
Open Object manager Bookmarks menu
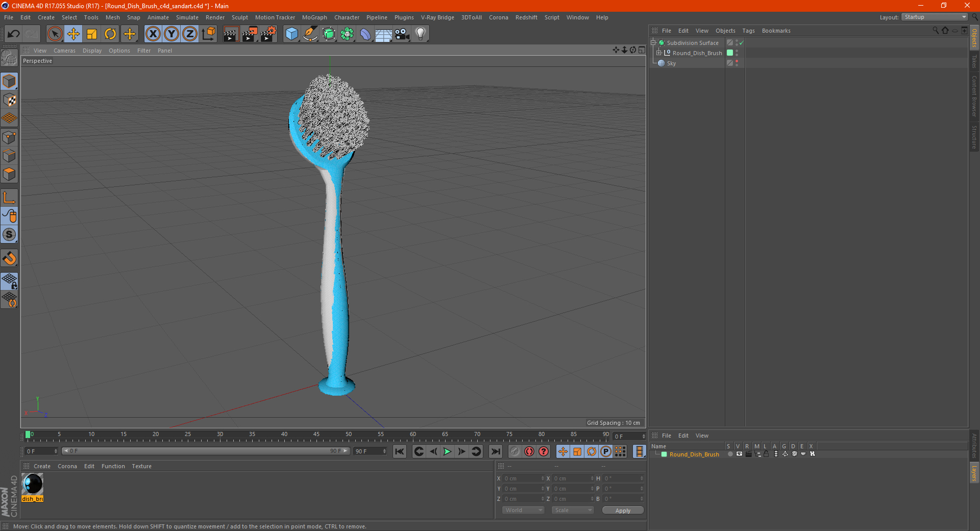coord(776,31)
